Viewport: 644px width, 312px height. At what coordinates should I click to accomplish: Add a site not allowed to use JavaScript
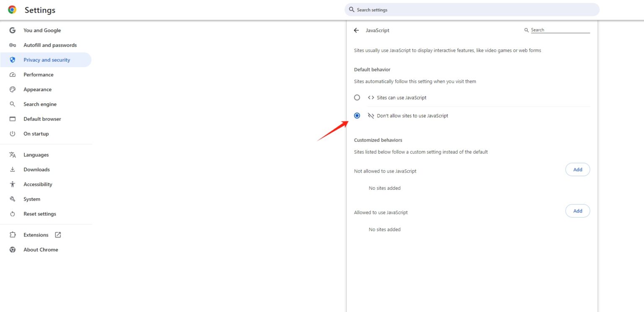pyautogui.click(x=577, y=170)
